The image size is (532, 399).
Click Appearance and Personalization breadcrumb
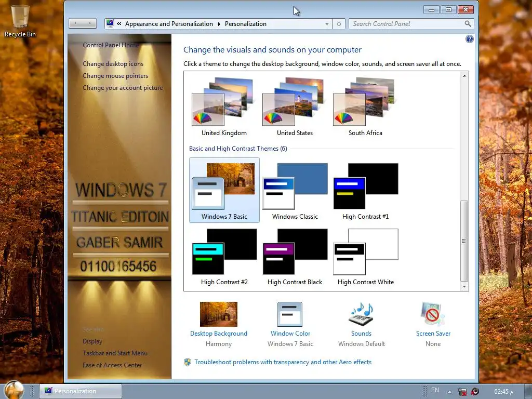pos(169,24)
